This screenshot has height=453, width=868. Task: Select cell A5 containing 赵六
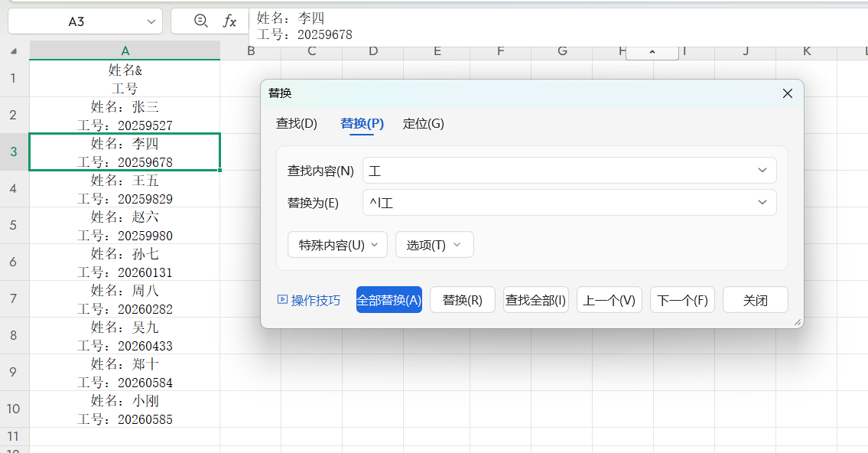tap(125, 226)
